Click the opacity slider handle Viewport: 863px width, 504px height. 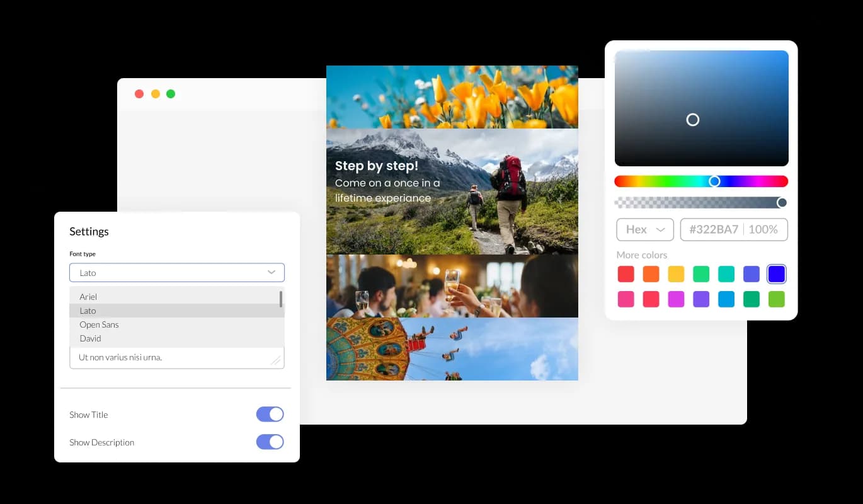pyautogui.click(x=782, y=202)
